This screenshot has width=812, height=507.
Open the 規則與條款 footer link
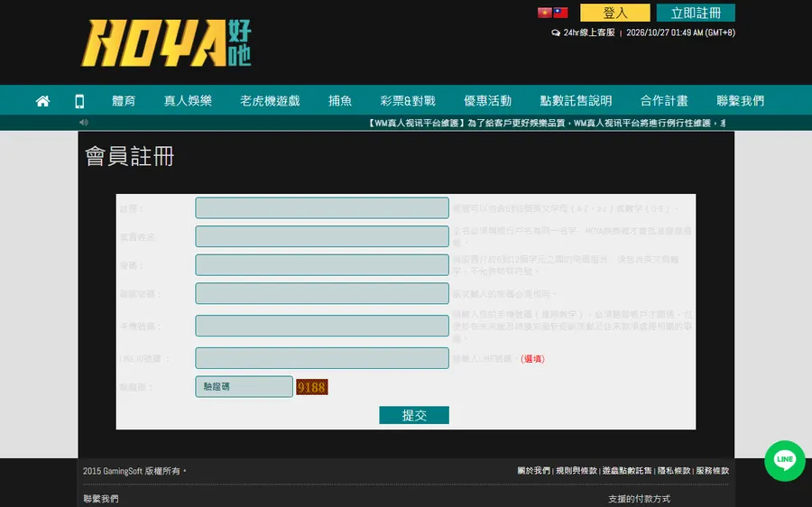(577, 471)
